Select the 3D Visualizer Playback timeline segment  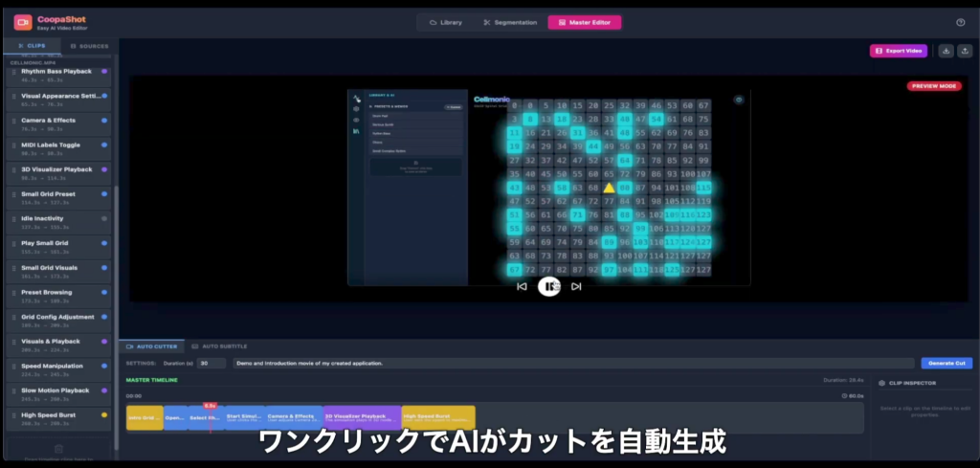click(361, 417)
